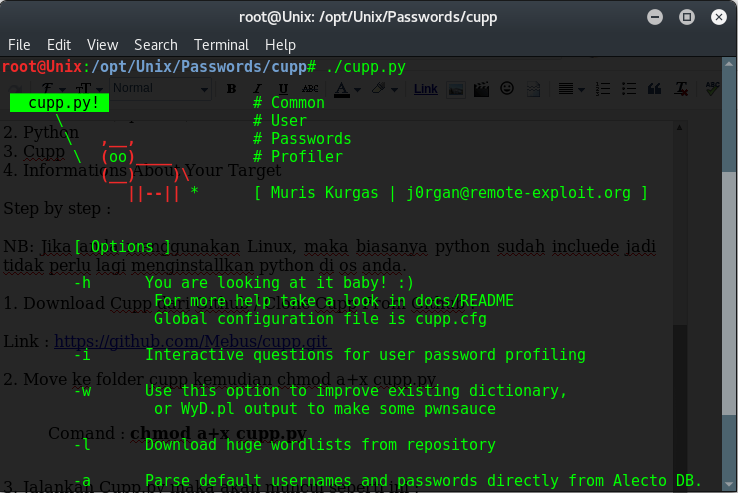
Task: Click '# Common' text line
Action: click(x=289, y=103)
